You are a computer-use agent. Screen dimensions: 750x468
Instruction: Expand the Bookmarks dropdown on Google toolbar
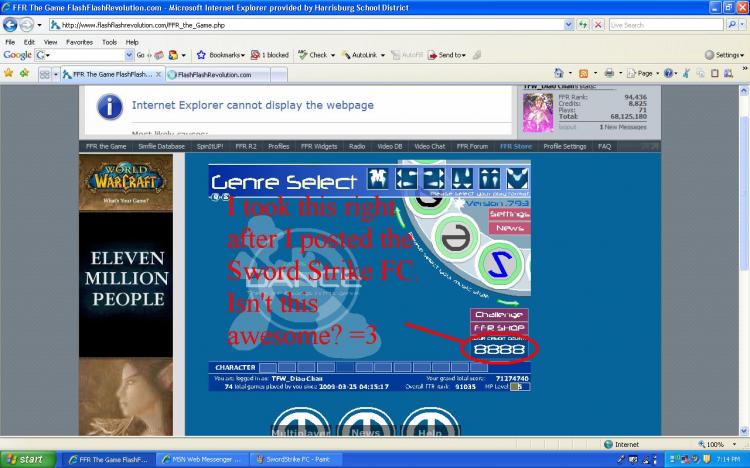[x=243, y=56]
